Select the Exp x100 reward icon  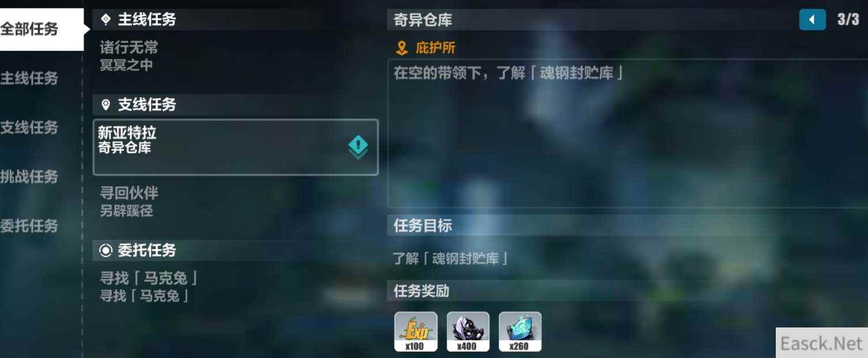[416, 331]
